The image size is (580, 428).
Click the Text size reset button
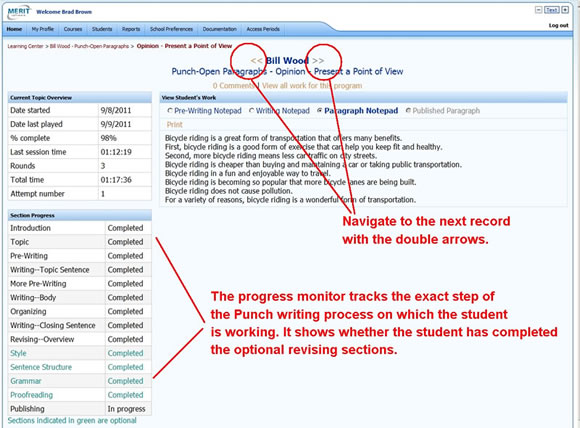point(552,10)
